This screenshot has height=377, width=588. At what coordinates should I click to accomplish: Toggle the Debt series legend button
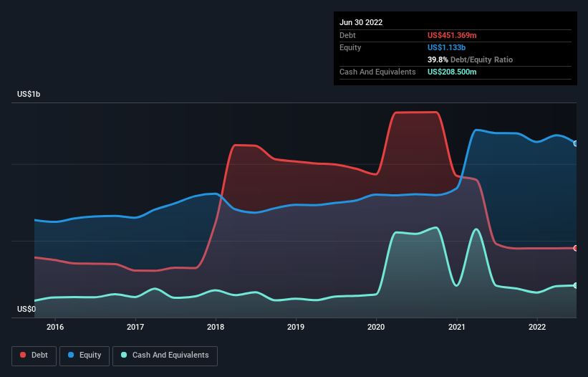click(x=34, y=355)
